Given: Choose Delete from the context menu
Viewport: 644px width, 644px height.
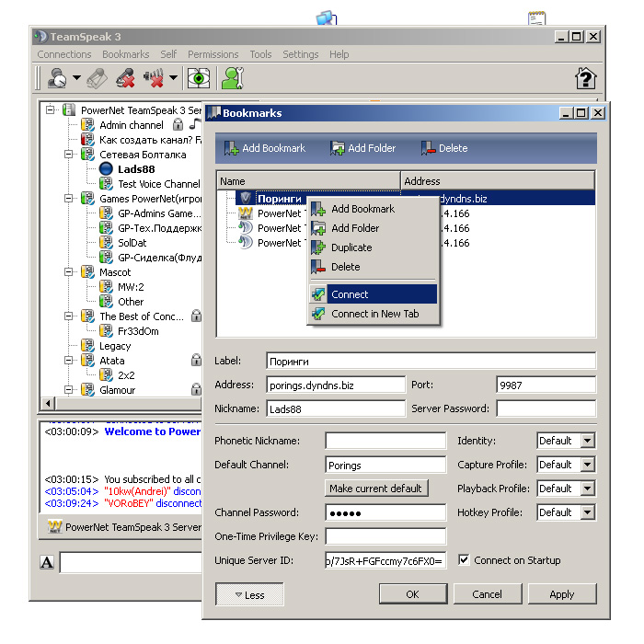Looking at the screenshot, I should [373, 267].
